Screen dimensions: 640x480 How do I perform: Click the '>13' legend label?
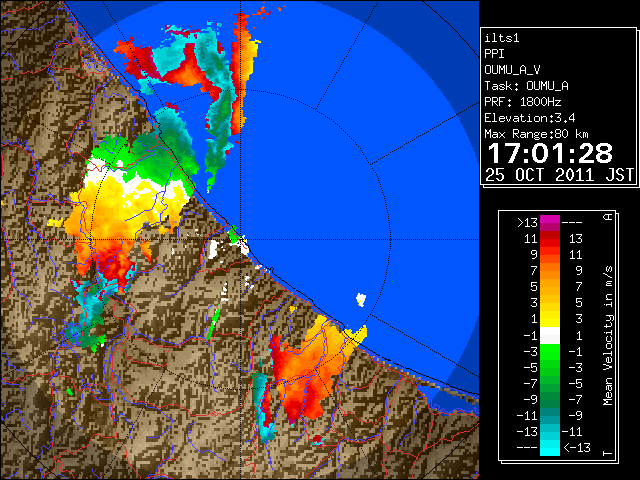tap(527, 223)
